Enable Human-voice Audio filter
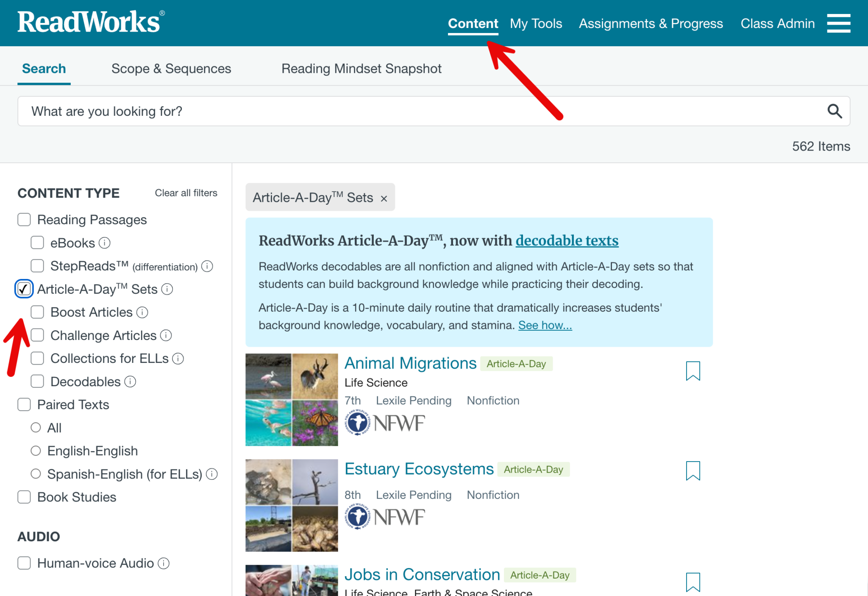 pyautogui.click(x=24, y=563)
